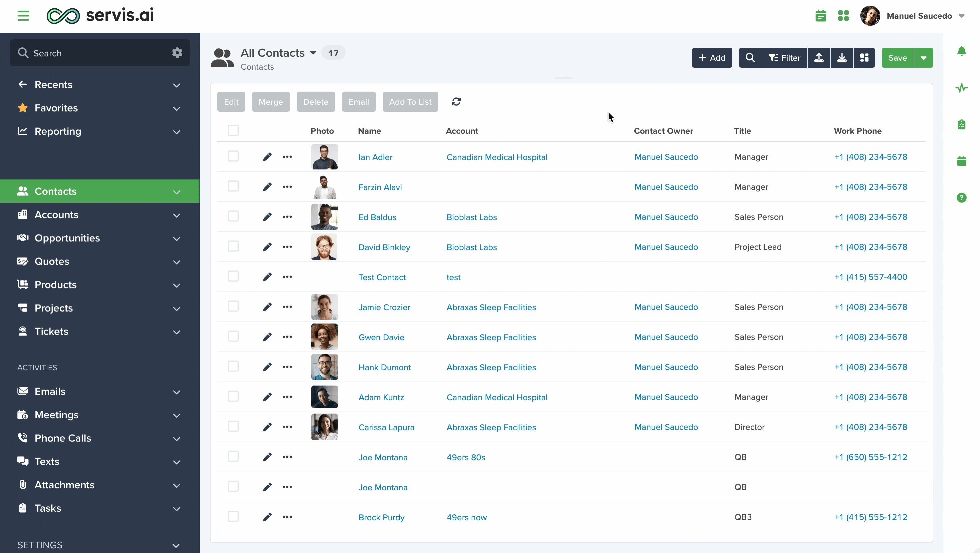
Task: Open the All Contacts view dropdown arrow
Action: [313, 53]
